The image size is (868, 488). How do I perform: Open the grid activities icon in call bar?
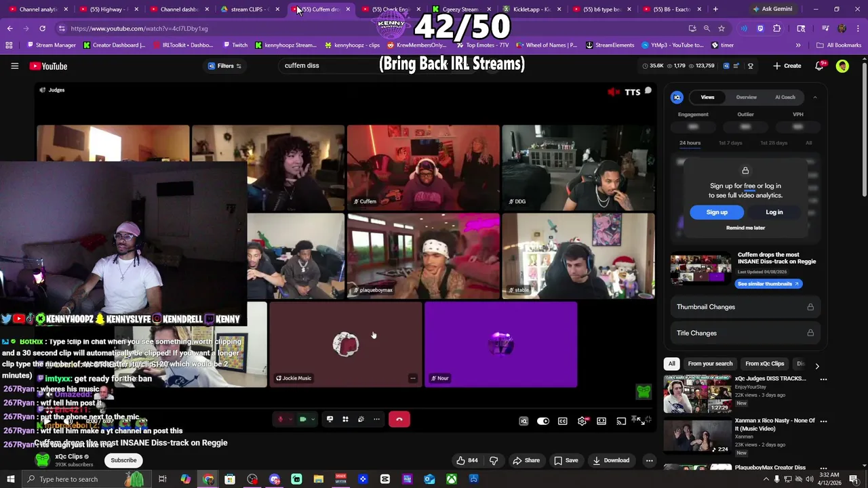345,420
